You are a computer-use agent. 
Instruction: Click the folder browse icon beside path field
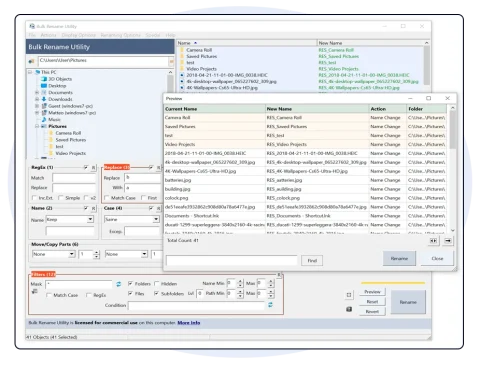(x=32, y=61)
